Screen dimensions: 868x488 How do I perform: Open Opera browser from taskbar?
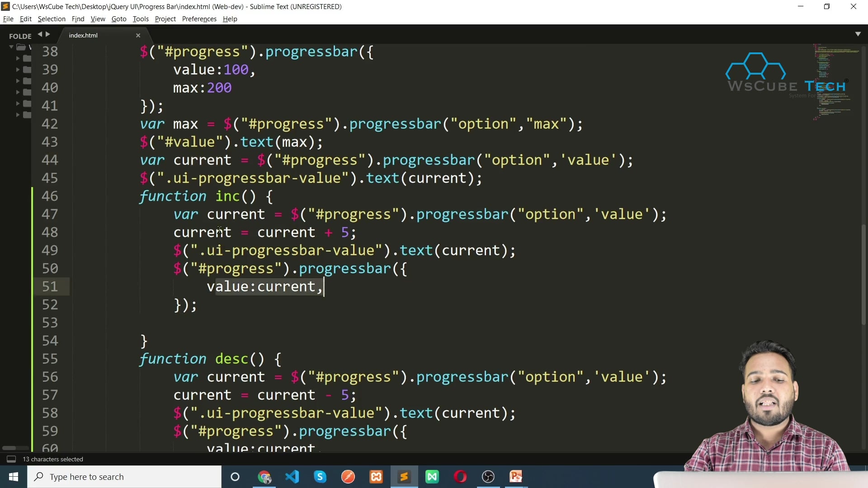point(460,477)
